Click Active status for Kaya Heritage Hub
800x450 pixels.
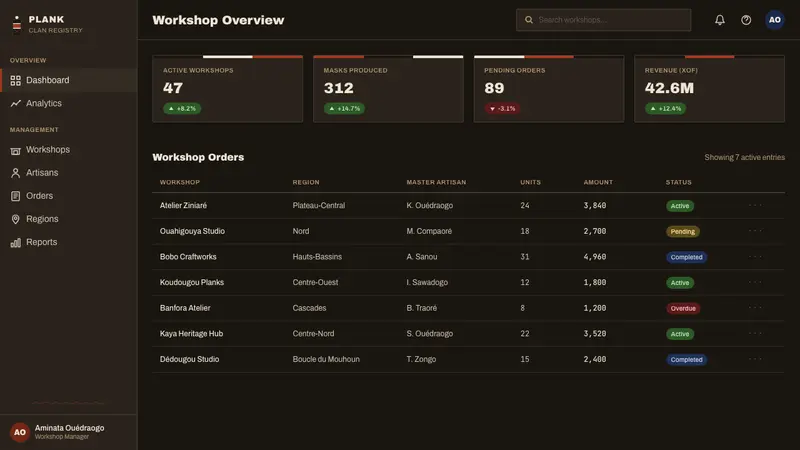coord(680,334)
